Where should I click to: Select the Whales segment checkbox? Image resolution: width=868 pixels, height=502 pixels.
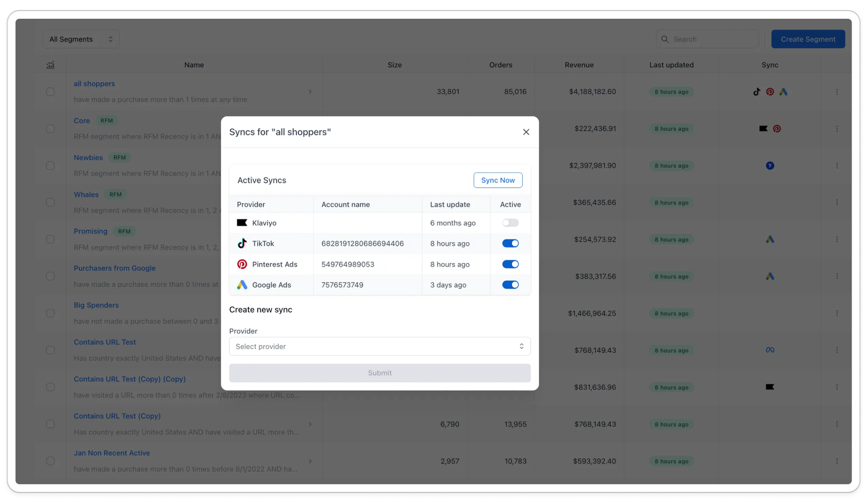pyautogui.click(x=50, y=202)
